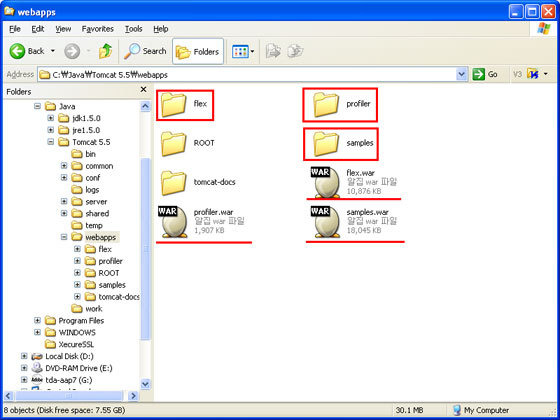Go up one folder level
Screen dimensions: 560x420
(x=105, y=51)
